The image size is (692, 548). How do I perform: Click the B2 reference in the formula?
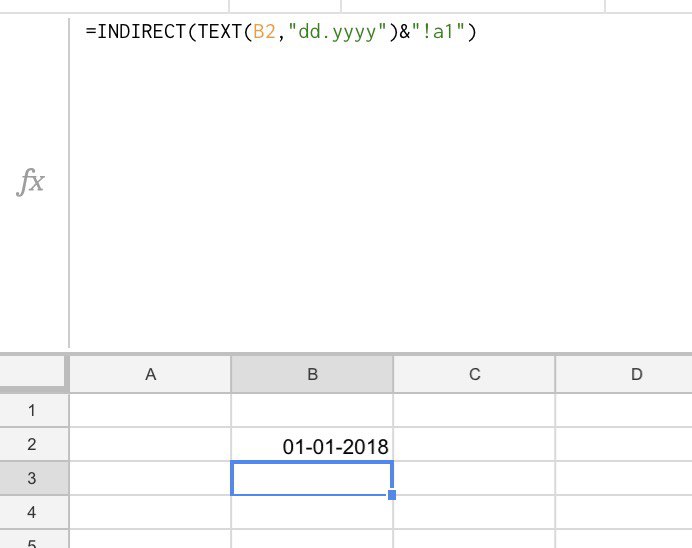[264, 32]
